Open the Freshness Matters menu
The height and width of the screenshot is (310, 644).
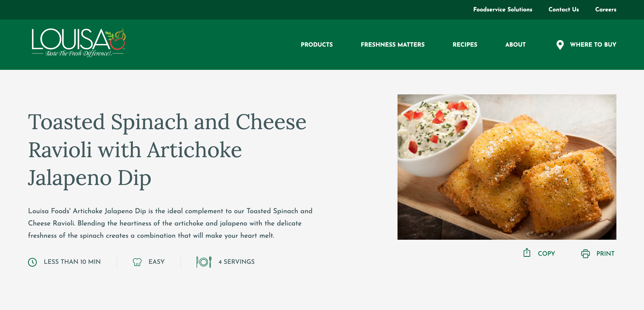click(x=392, y=44)
